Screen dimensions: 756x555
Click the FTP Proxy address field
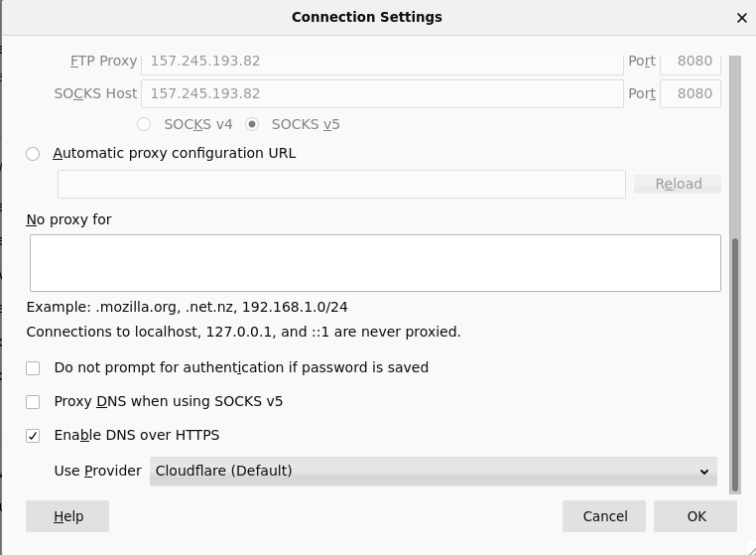pyautogui.click(x=382, y=61)
